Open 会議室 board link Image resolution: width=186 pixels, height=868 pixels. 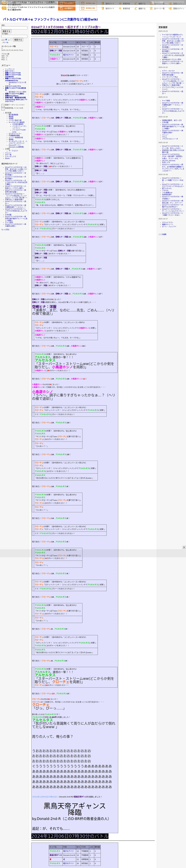click(11, 118)
